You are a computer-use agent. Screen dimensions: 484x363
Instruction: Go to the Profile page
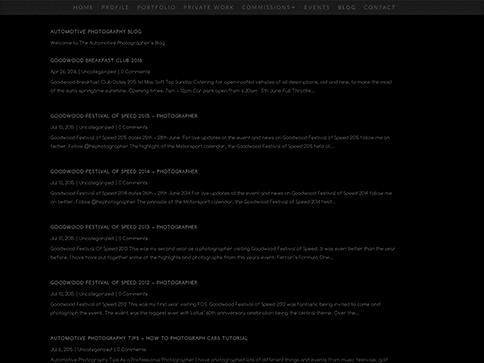click(x=115, y=7)
